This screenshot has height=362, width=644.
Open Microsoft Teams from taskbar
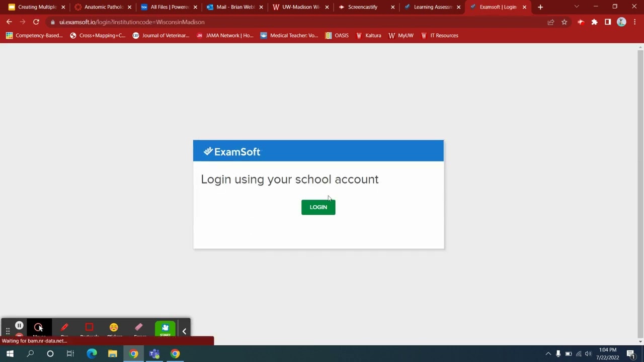[x=154, y=354]
